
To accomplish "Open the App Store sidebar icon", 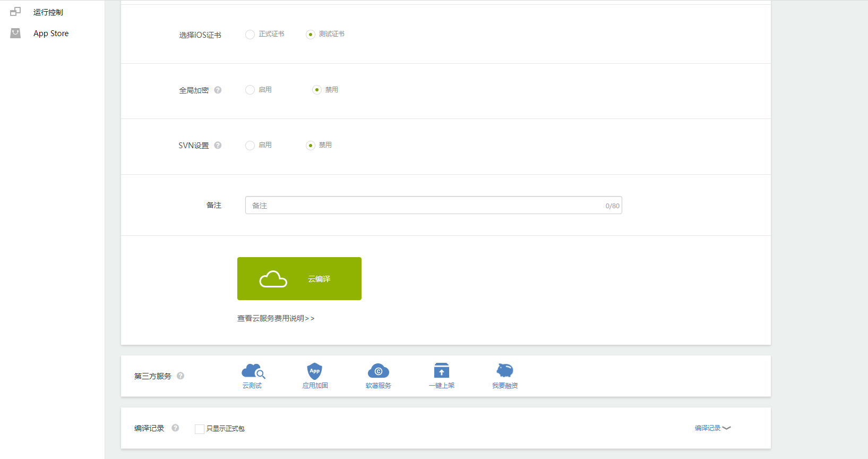I will pyautogui.click(x=15, y=33).
